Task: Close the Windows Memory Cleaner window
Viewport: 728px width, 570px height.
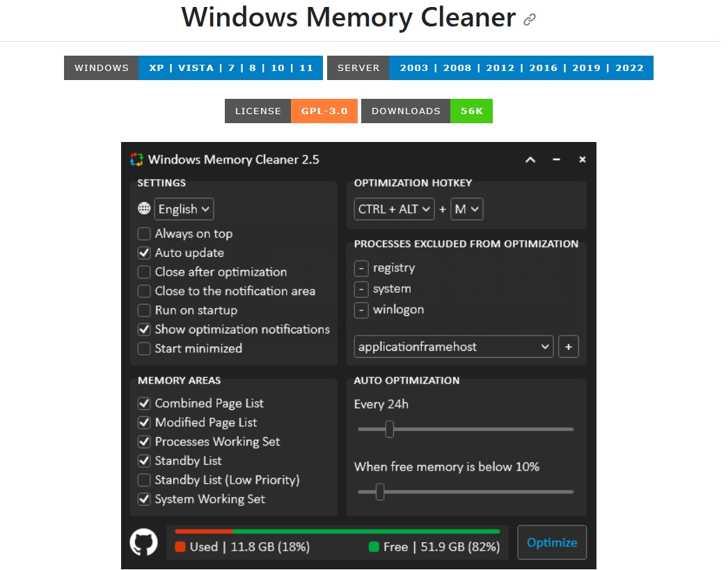Action: point(583,159)
